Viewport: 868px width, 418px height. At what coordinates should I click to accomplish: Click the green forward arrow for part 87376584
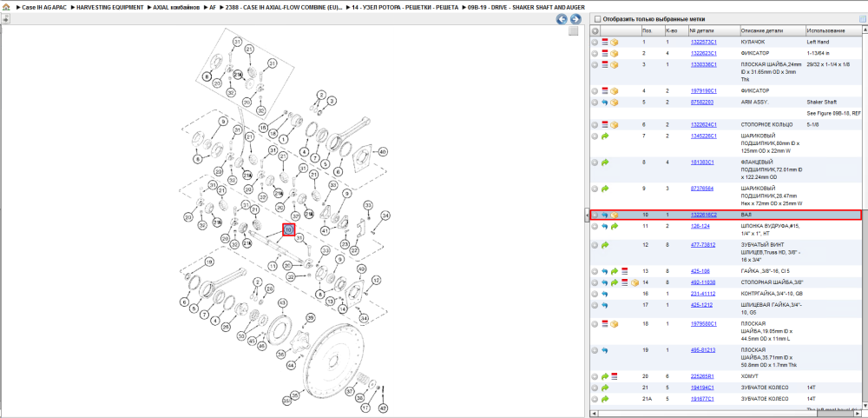tap(605, 189)
